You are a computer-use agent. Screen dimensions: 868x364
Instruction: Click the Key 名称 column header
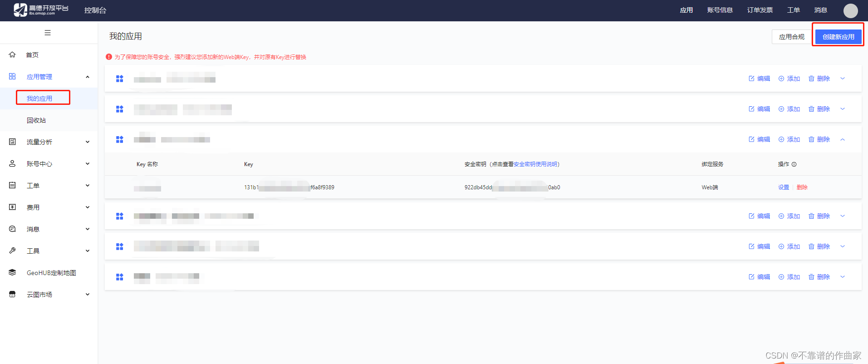147,164
